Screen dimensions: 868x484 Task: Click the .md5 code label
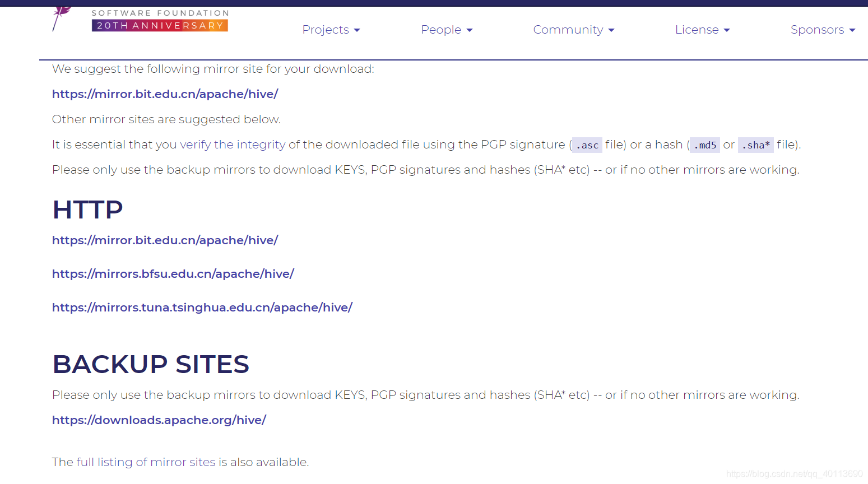coord(705,145)
